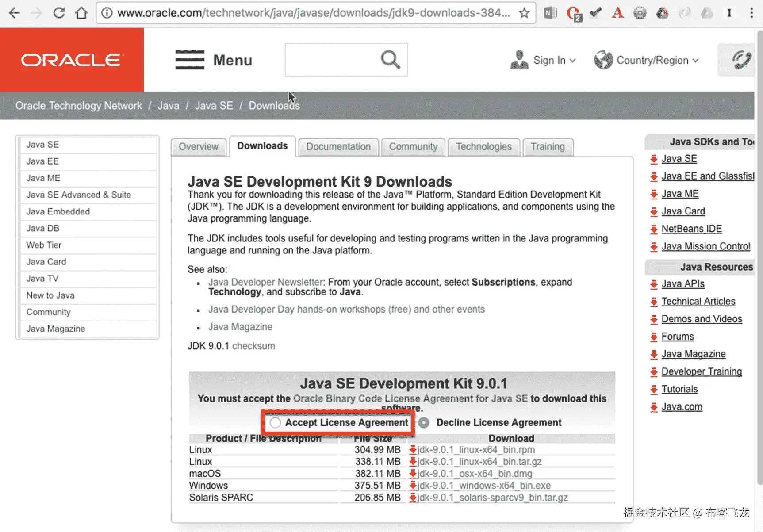The height and width of the screenshot is (532, 763).
Task: View site information icon in address bar
Action: (107, 13)
